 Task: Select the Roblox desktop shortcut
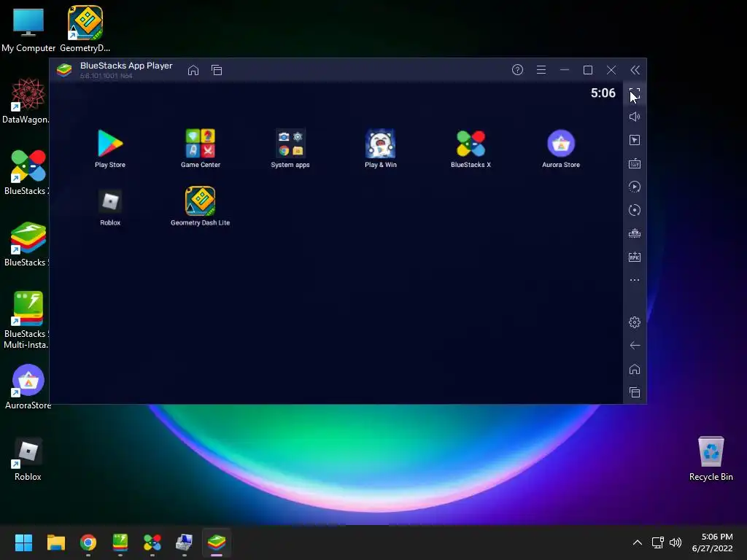pos(28,459)
